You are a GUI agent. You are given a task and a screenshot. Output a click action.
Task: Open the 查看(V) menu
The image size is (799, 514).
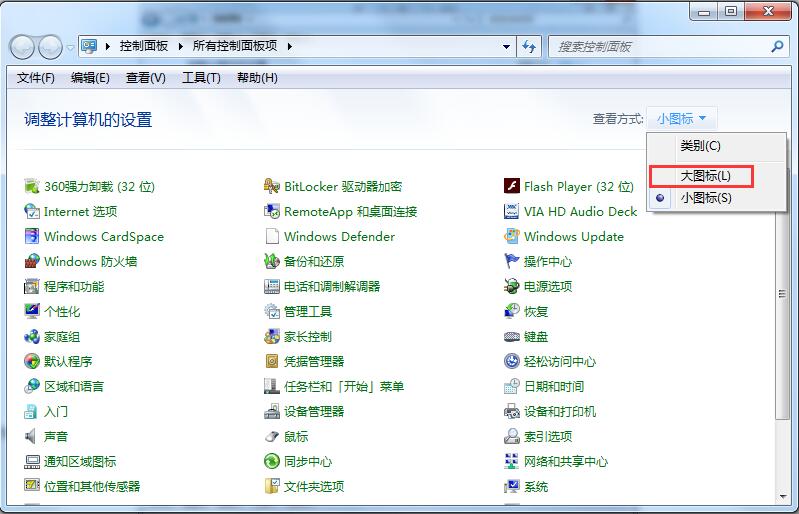point(146,78)
